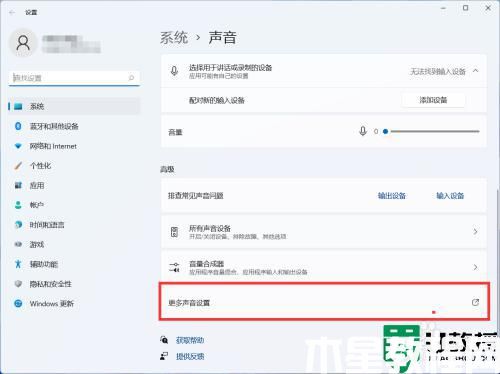
Task: Select 系统 in the sidebar
Action: (74, 106)
